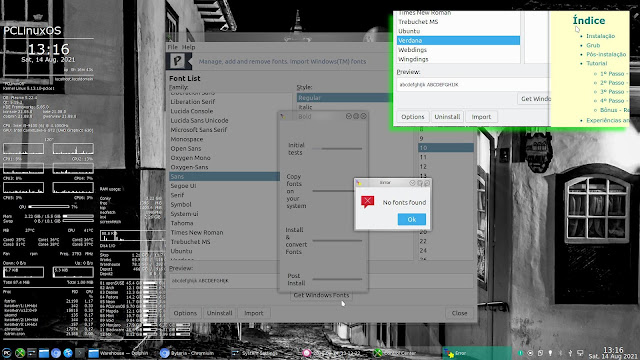The image size is (640, 360).
Task: Click Uninstall button in main font window
Action: coord(219,313)
